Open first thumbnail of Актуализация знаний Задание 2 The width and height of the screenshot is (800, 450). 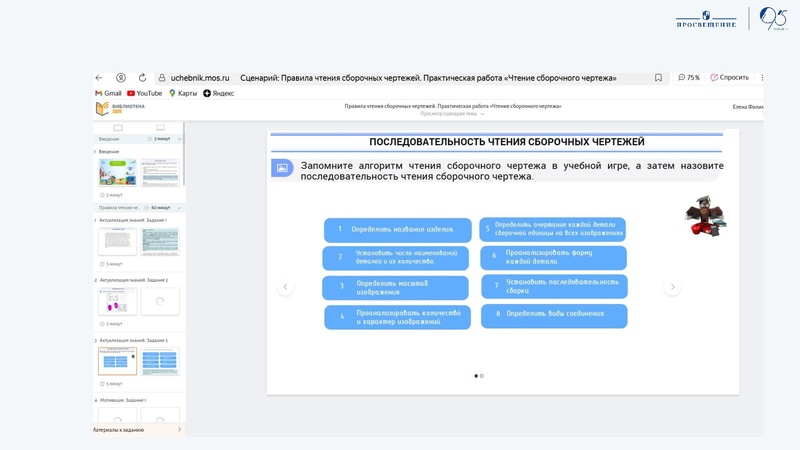(117, 301)
